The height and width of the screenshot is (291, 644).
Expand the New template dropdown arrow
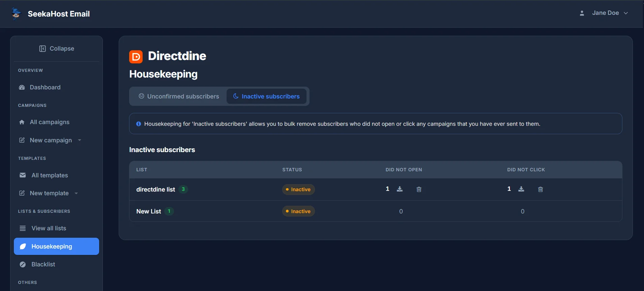pyautogui.click(x=76, y=193)
